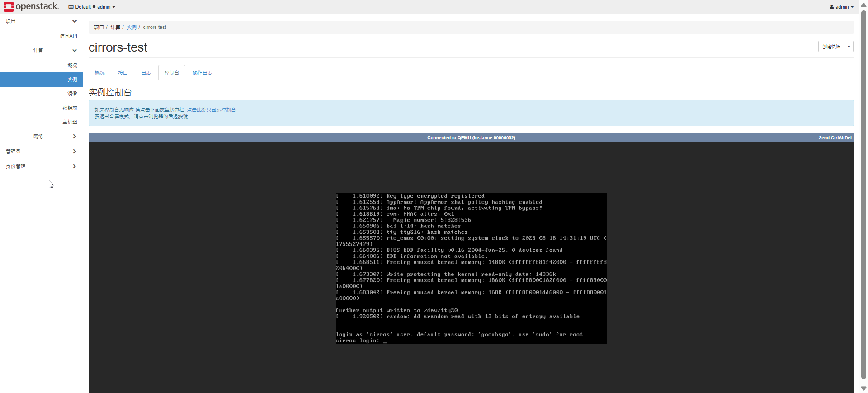Click inside the cirros login console screen

point(471,268)
